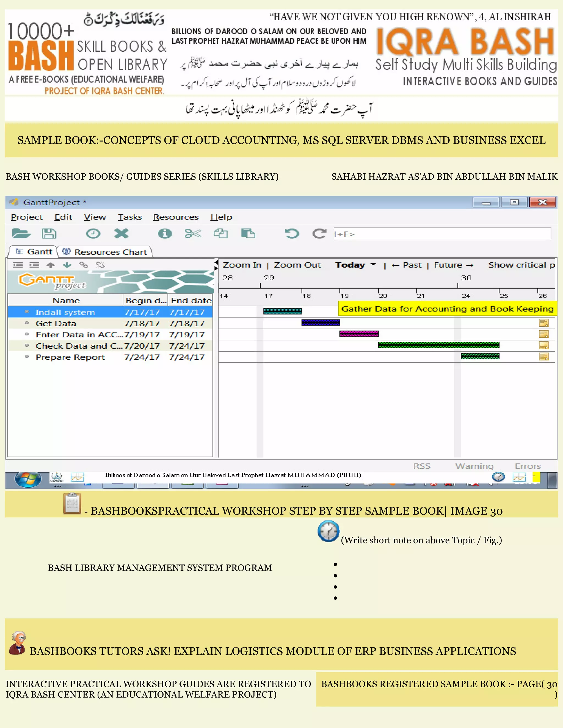563x728 pixels.
Task: Click the End date column header
Action: [x=191, y=300]
